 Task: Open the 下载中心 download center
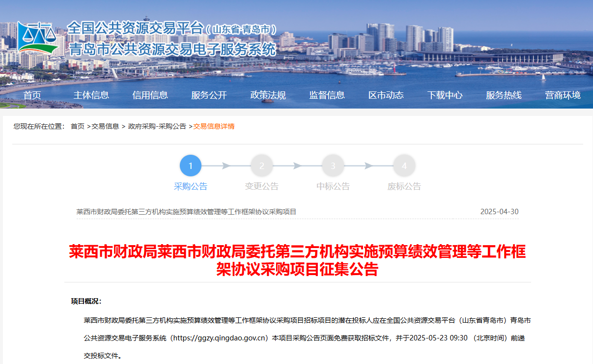445,95
